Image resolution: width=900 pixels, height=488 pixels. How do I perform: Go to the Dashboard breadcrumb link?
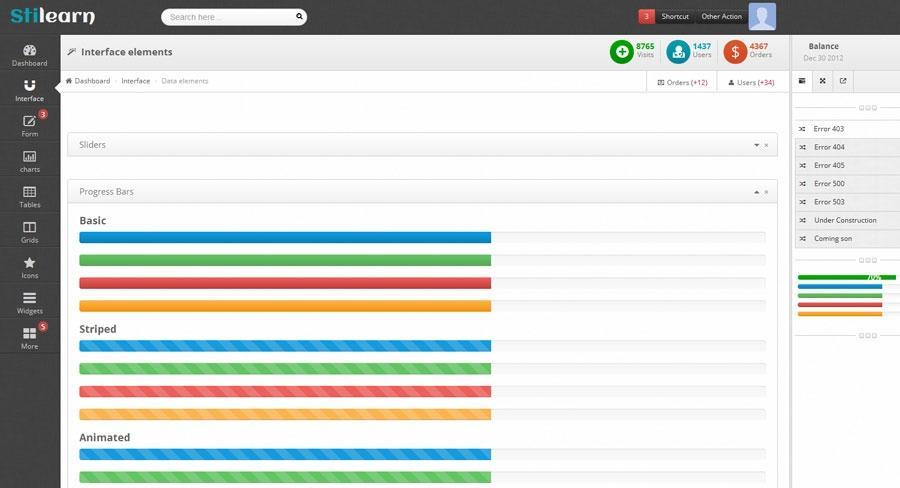[x=92, y=81]
